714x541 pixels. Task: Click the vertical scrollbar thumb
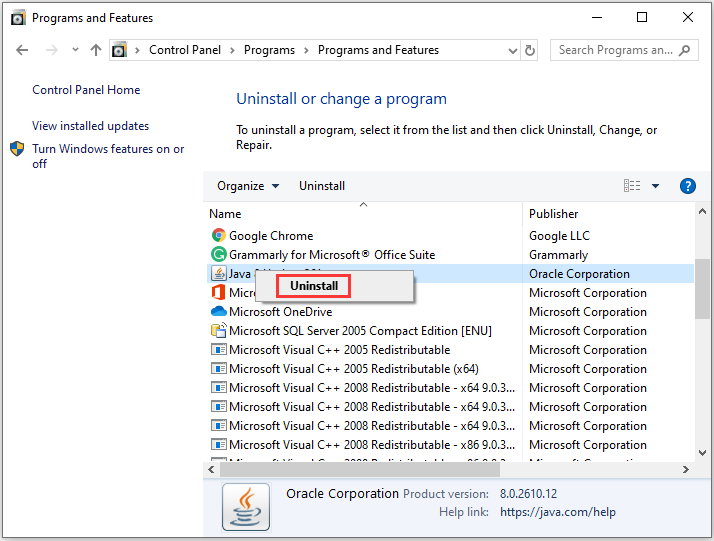click(702, 289)
